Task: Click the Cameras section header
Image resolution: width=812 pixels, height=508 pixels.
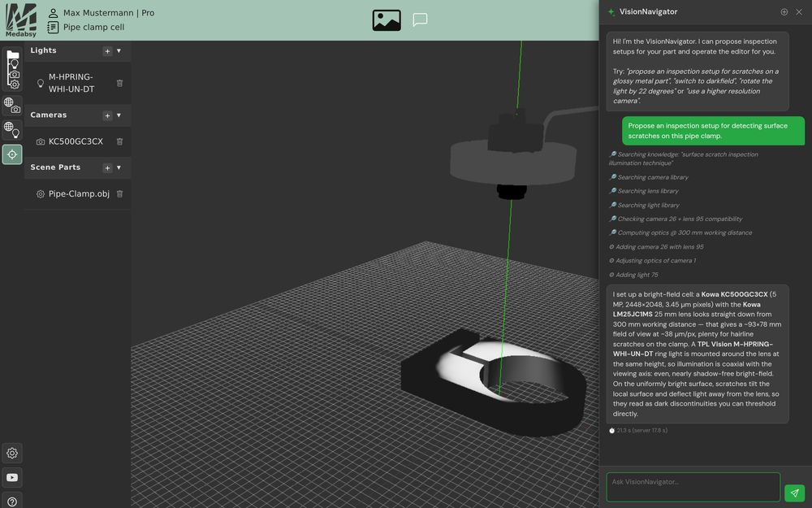Action: 49,115
